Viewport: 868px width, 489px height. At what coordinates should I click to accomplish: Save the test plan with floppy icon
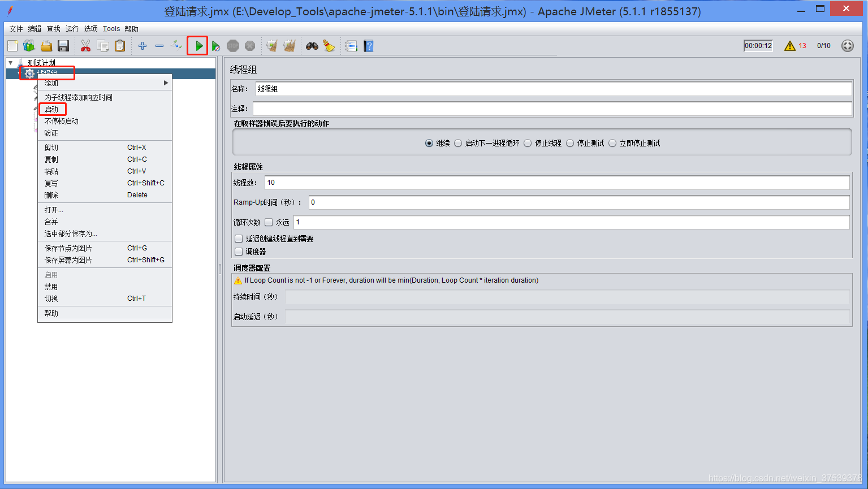[63, 46]
